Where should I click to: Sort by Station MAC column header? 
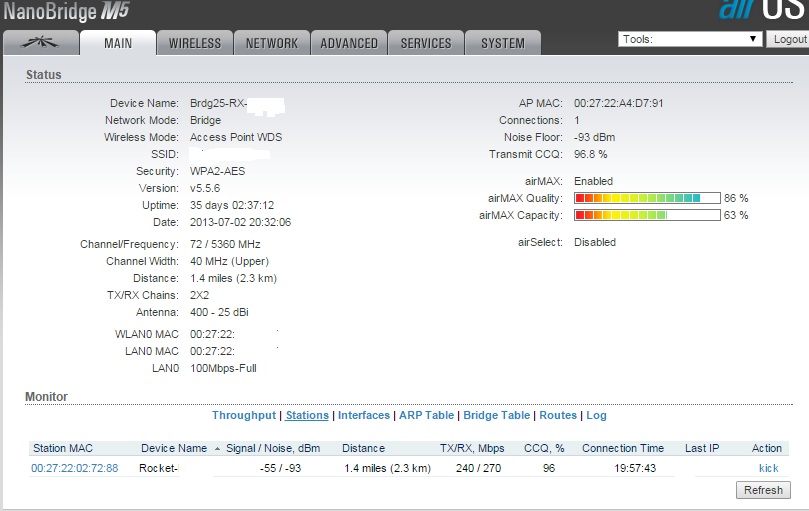pyautogui.click(x=62, y=448)
